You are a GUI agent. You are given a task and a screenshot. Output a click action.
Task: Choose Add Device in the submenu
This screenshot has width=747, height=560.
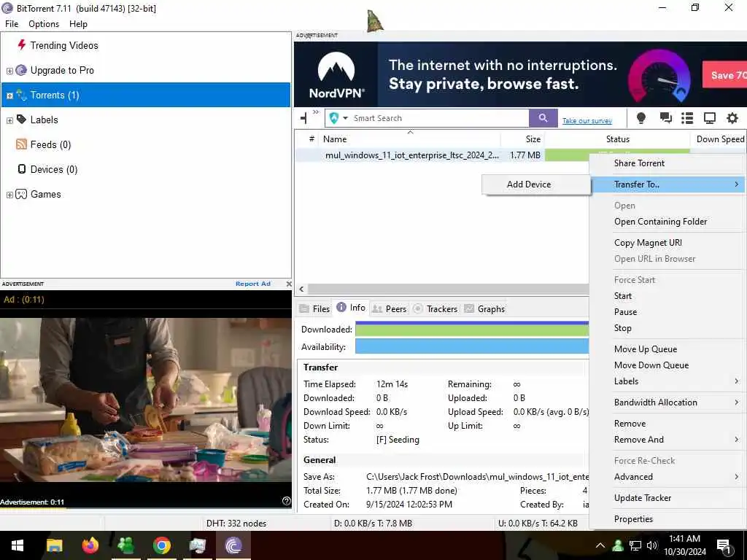[536, 184]
